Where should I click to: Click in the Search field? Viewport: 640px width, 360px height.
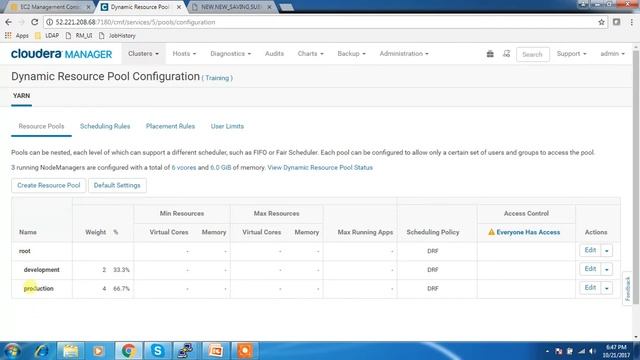coord(533,54)
